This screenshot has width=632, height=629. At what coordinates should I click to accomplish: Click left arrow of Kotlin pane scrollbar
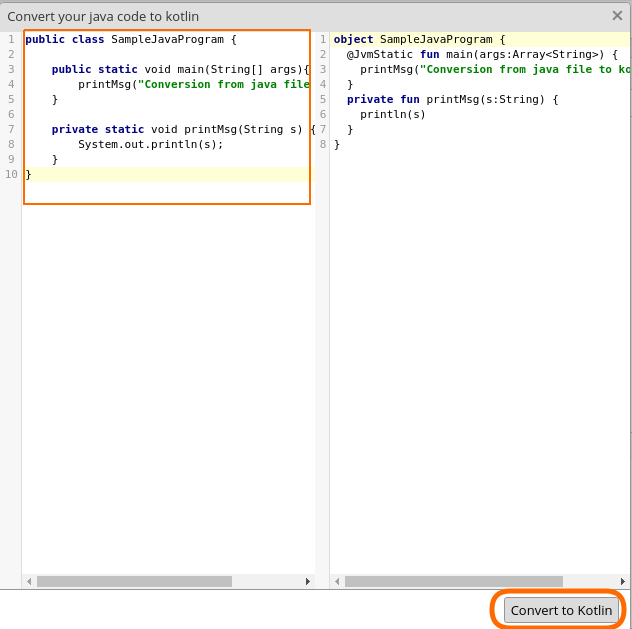click(337, 581)
